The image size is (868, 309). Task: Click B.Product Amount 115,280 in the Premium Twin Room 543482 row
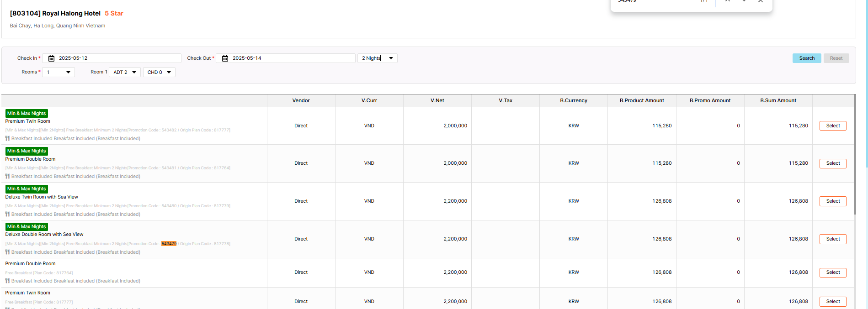(x=662, y=126)
